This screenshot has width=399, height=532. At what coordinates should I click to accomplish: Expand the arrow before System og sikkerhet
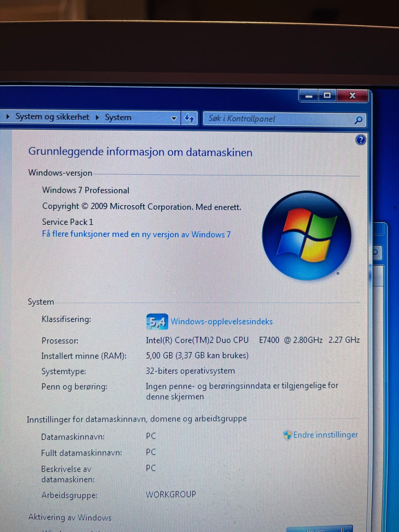tap(8, 117)
